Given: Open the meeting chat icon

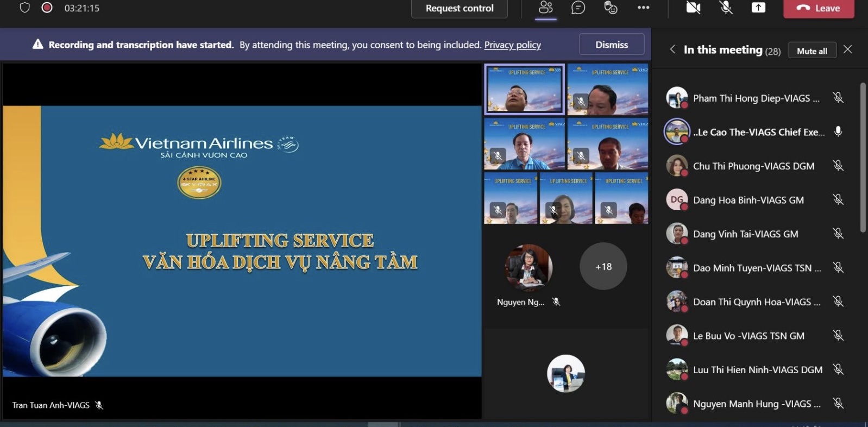Looking at the screenshot, I should (578, 8).
